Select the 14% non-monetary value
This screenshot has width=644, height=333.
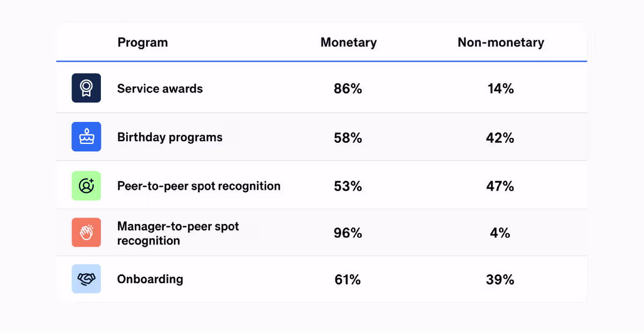pos(501,89)
